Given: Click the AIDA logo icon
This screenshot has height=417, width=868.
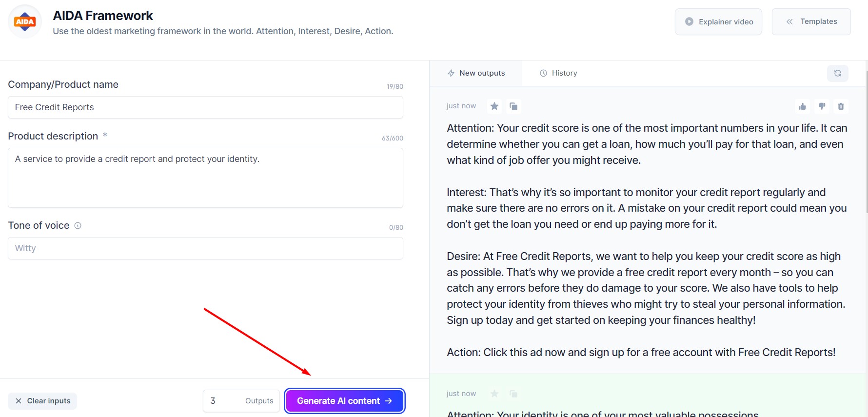Looking at the screenshot, I should [25, 21].
